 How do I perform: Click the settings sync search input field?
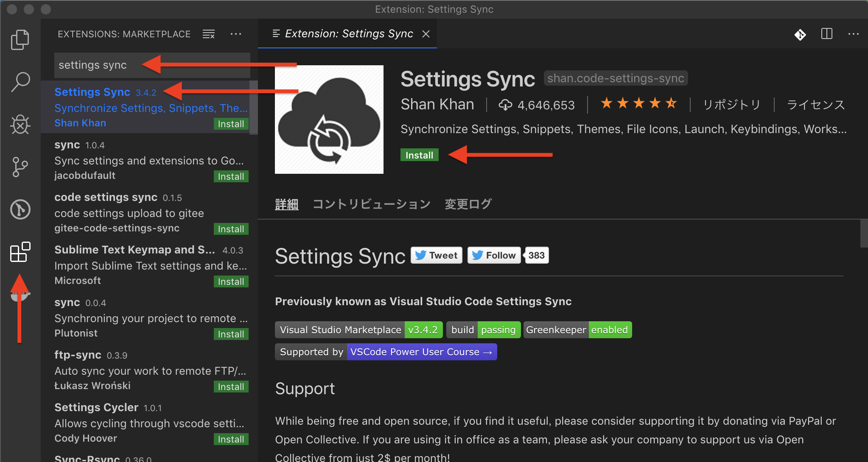152,65
